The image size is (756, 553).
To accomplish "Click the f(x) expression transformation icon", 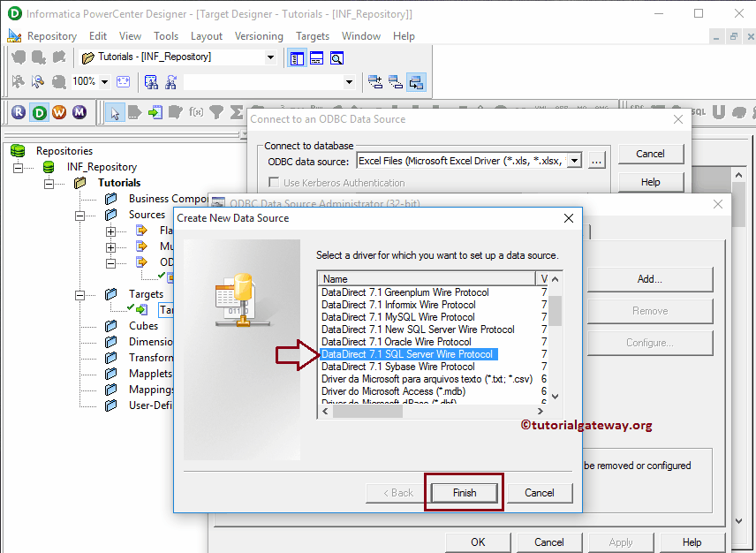I will click(x=194, y=112).
